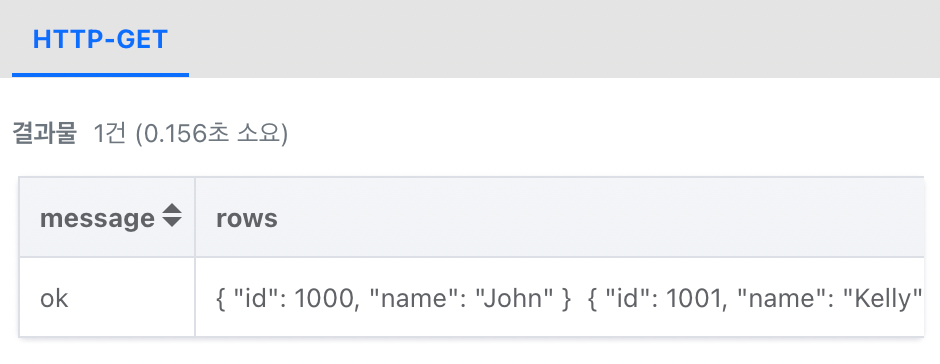
Task: Click the "name": "Kelly" value
Action: point(831,298)
